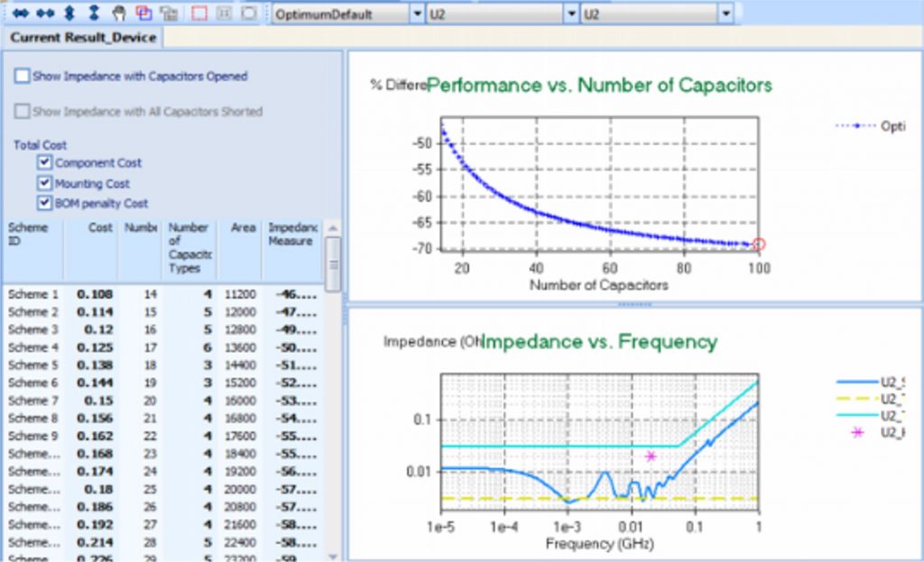Open the OptimumDefault dropdown arrow
The width and height of the screenshot is (924, 562).
click(417, 14)
